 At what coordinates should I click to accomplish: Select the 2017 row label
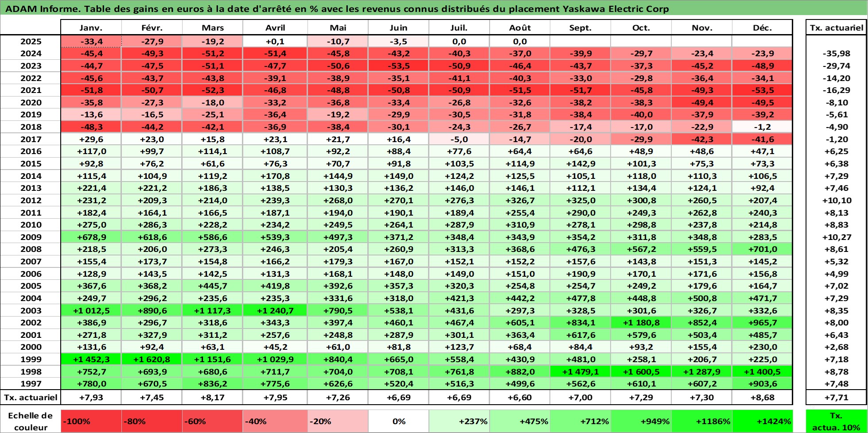tap(31, 139)
